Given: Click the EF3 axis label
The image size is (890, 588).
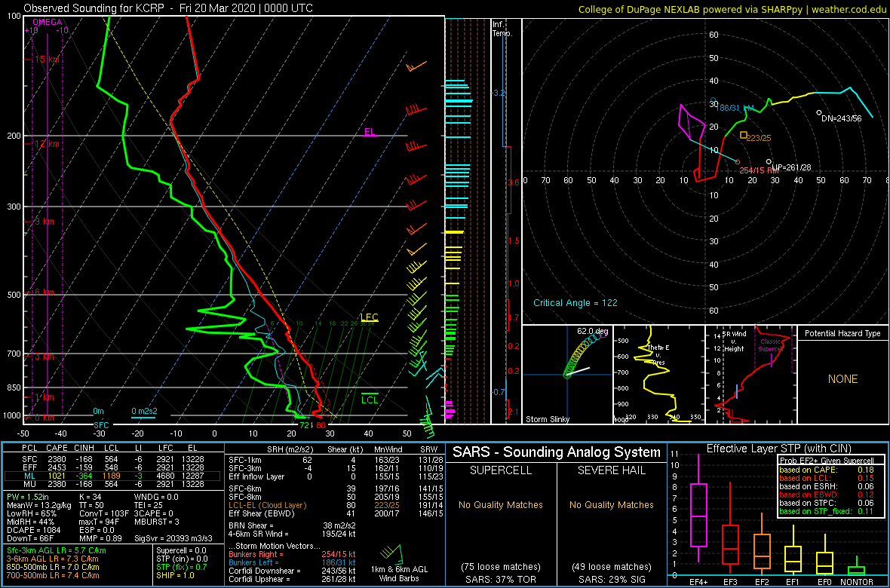Looking at the screenshot, I should pyautogui.click(x=729, y=582).
